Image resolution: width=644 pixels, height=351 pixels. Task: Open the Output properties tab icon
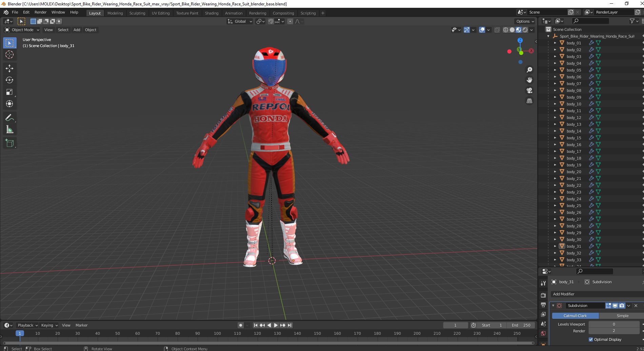click(x=543, y=305)
